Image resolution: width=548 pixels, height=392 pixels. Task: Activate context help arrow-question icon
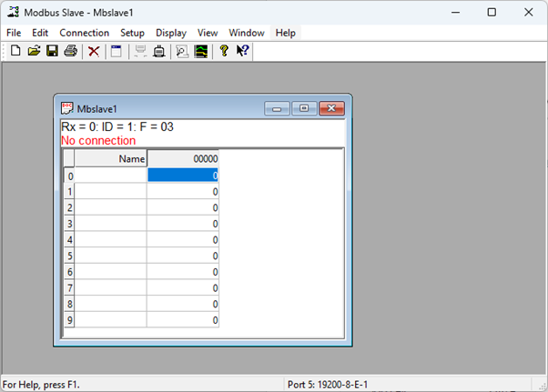242,51
